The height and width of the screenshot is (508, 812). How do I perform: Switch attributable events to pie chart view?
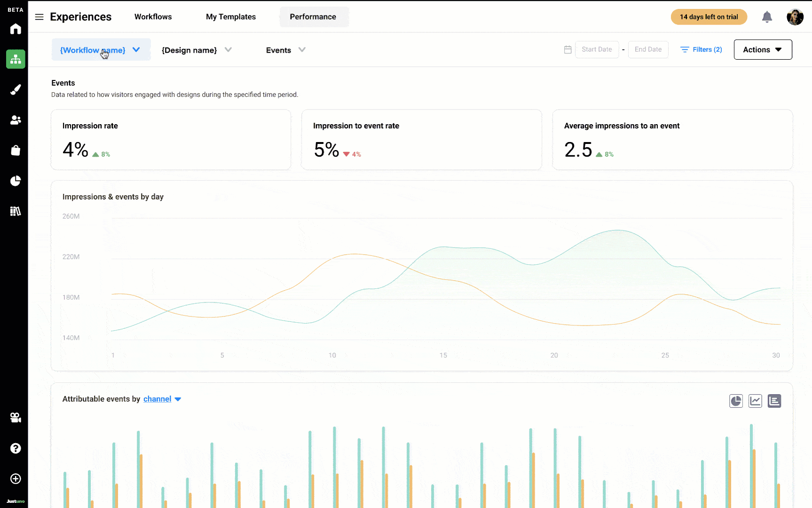pyautogui.click(x=736, y=401)
